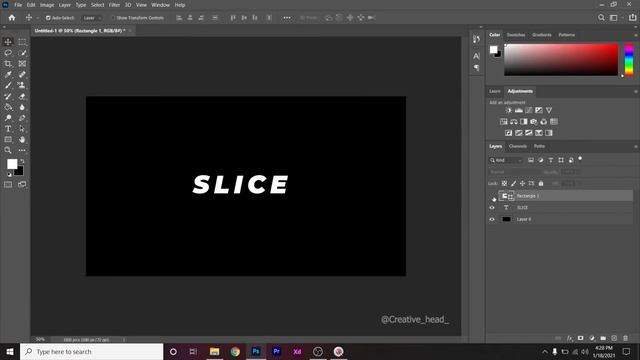Select the Dodge tool

pos(8,118)
